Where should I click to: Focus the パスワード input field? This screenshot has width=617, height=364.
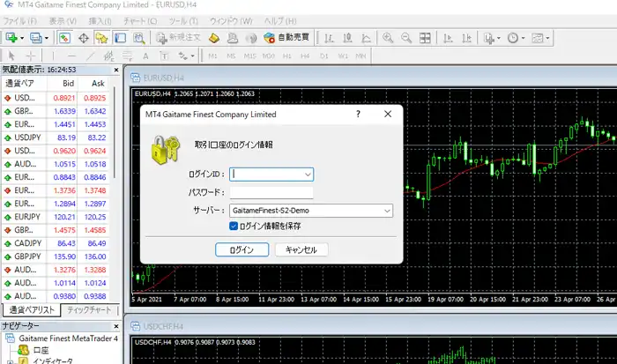(x=271, y=192)
